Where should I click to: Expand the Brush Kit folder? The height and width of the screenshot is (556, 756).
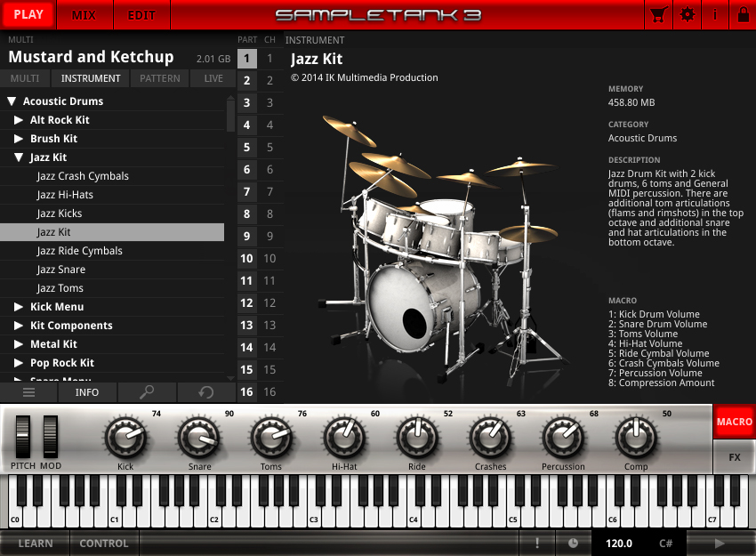coord(19,139)
